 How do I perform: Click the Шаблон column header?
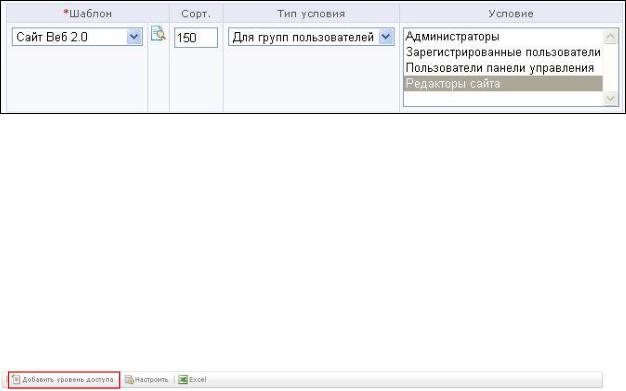88,14
